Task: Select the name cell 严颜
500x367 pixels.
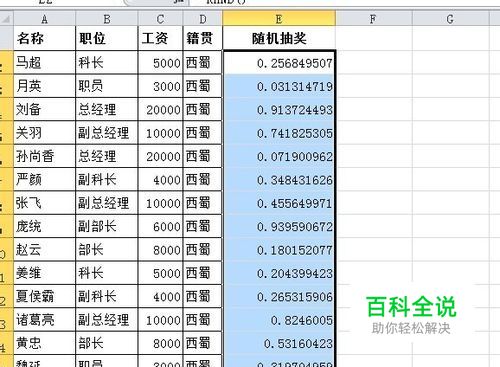Action: (45, 179)
